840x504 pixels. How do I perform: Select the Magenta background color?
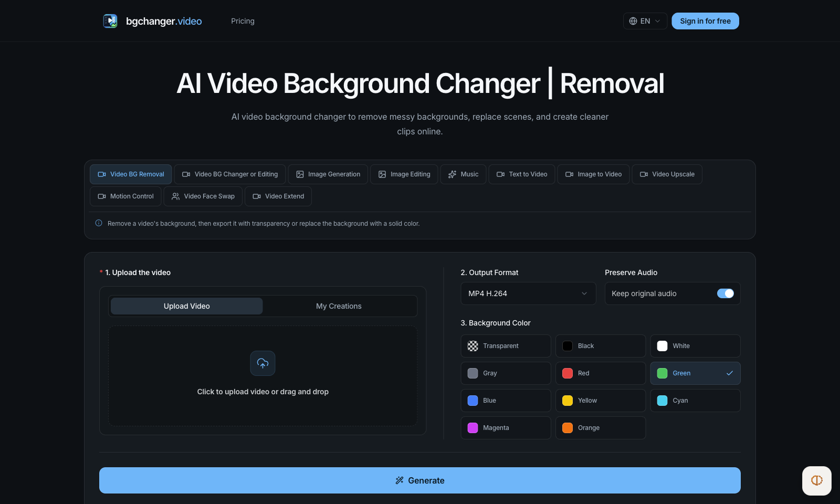click(506, 428)
